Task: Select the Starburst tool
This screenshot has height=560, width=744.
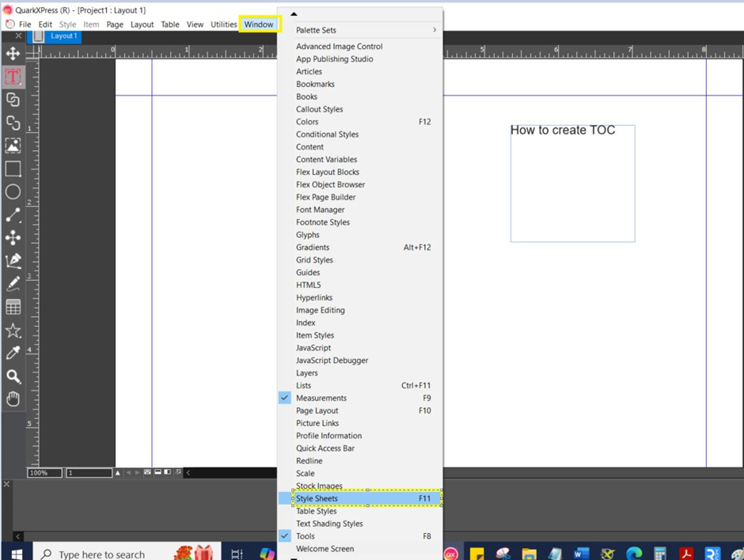Action: click(13, 329)
